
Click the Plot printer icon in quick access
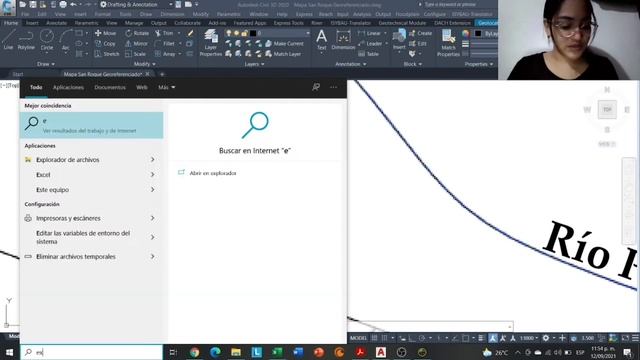63,4
